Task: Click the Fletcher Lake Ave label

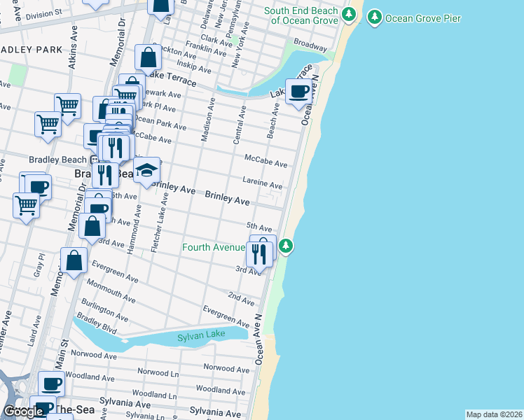Action: click(160, 223)
